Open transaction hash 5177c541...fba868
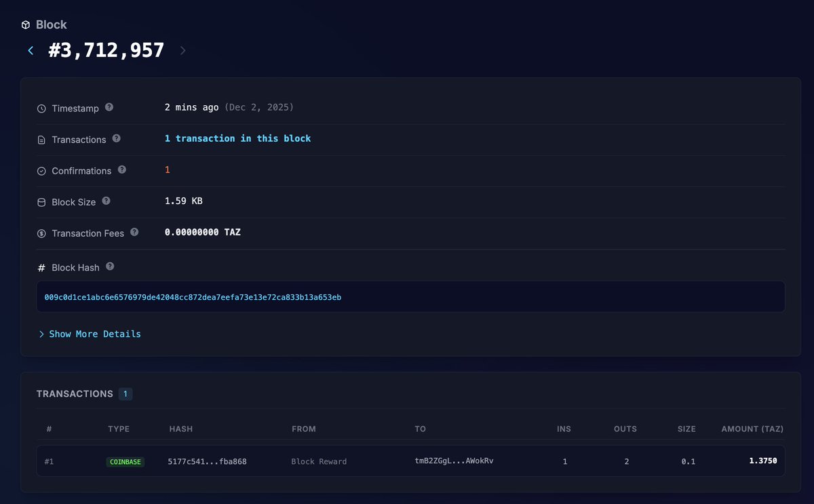814x504 pixels. click(207, 461)
